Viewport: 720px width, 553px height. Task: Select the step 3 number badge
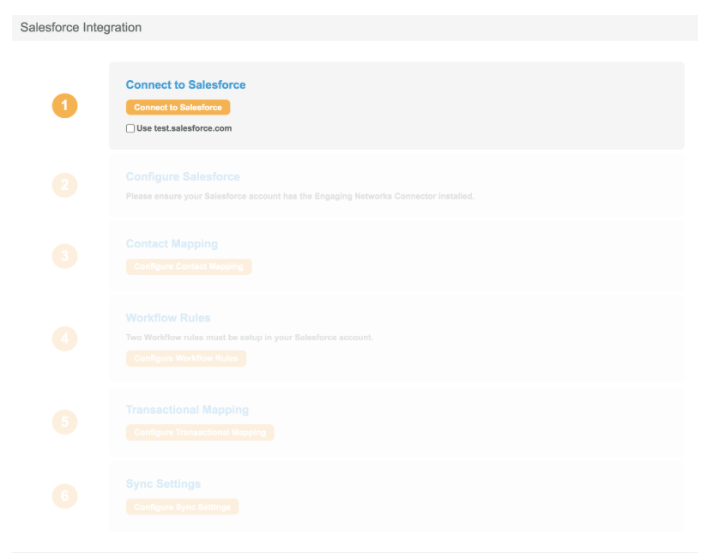[64, 256]
